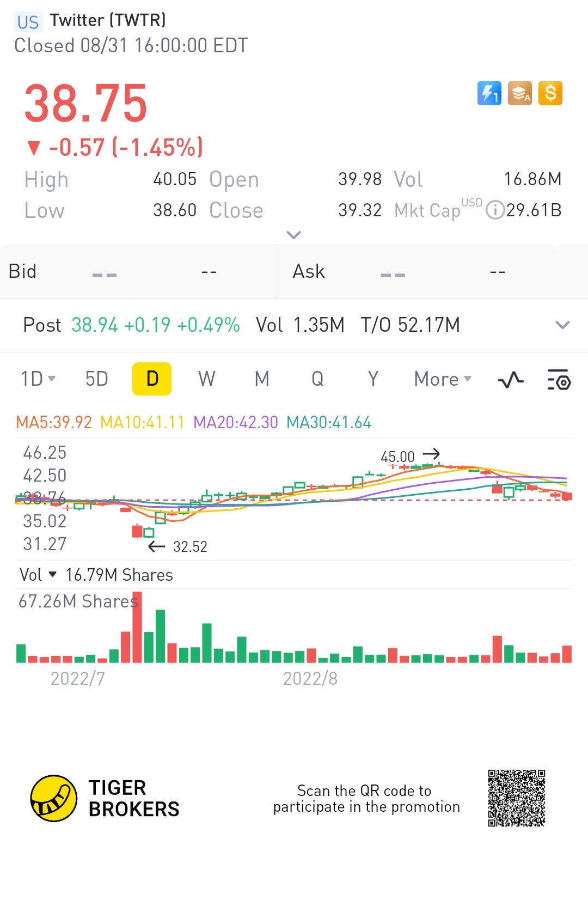
Task: Tap the post-market price 38.94
Action: pyautogui.click(x=95, y=325)
